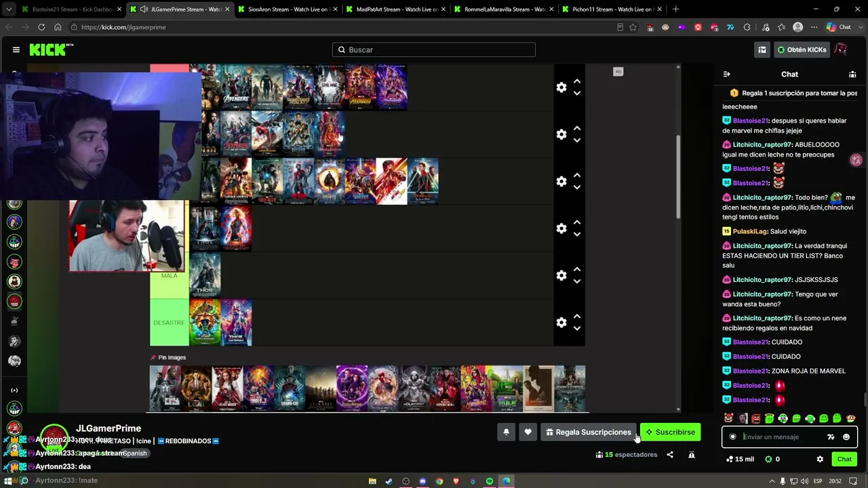Open the Kick inbox rewards icon

(762, 49)
